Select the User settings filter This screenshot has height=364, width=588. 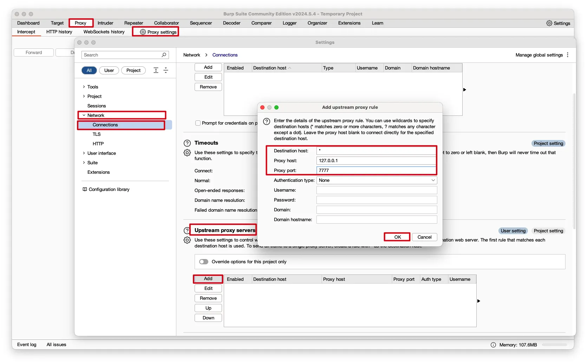coord(109,70)
